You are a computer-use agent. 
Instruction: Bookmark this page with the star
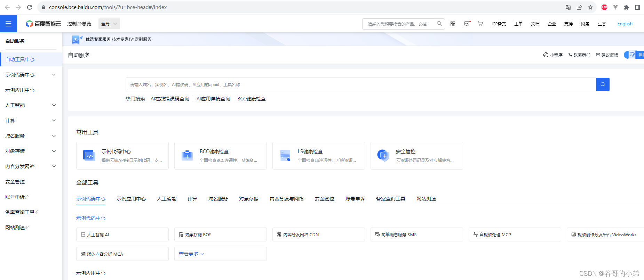[x=590, y=7]
